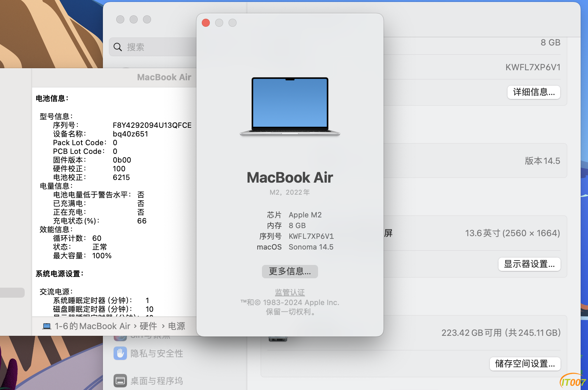Click the 搜索 search field in System Settings
The image size is (588, 390).
(153, 47)
